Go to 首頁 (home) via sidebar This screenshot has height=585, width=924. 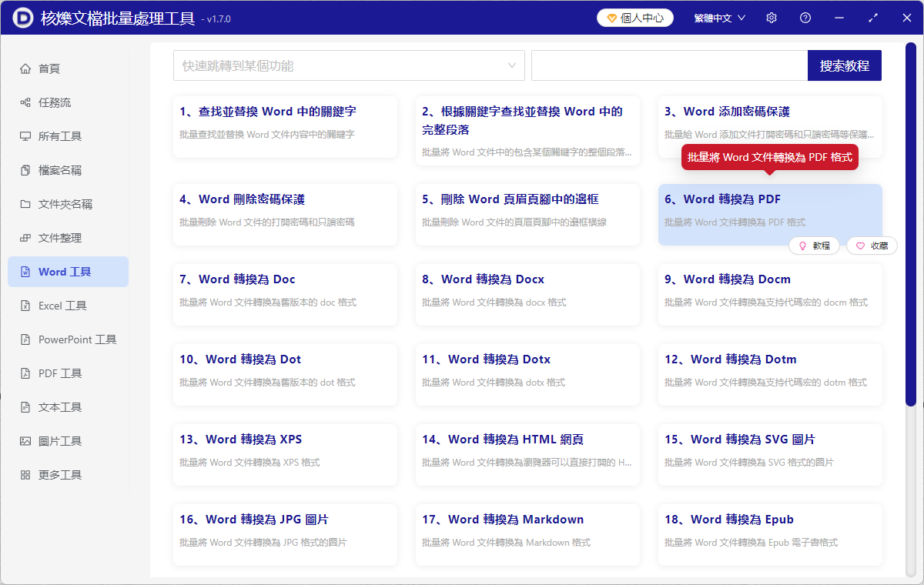[x=68, y=68]
